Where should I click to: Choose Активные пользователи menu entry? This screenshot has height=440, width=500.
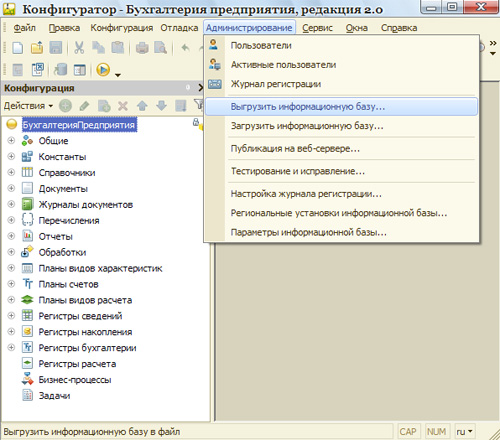click(x=342, y=64)
